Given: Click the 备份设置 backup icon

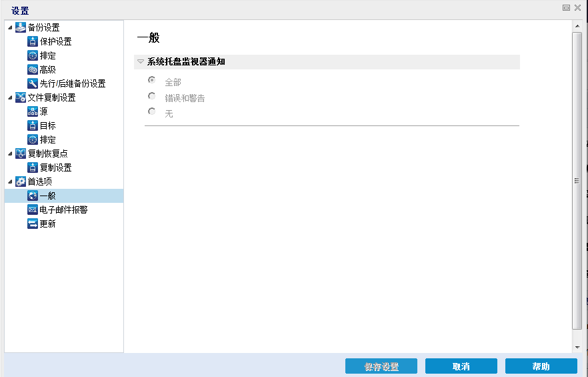Looking at the screenshot, I should [20, 27].
